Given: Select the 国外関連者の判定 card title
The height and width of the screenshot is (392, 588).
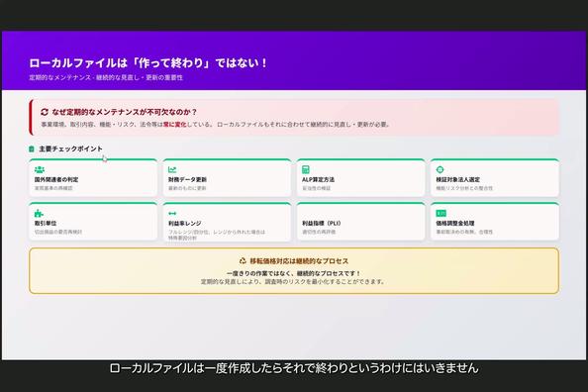Looking at the screenshot, I should click(56, 180).
